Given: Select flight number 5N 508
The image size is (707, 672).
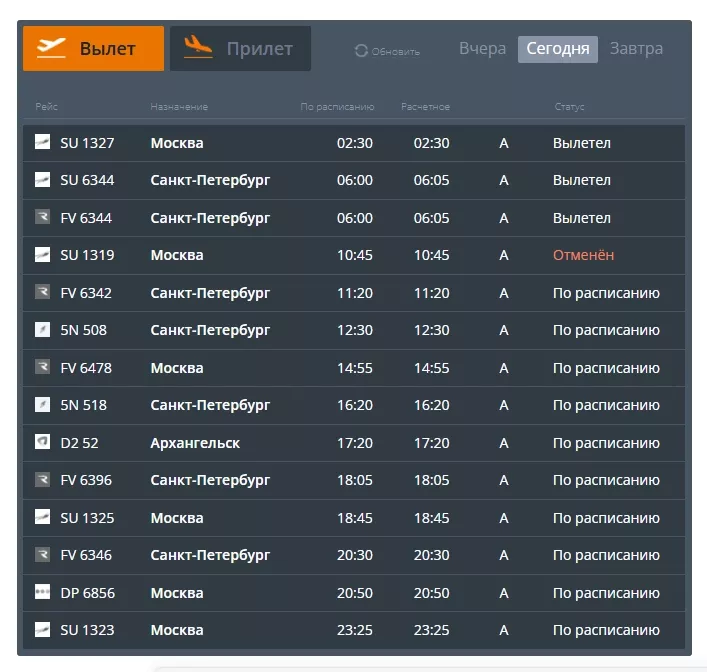Looking at the screenshot, I should (83, 330).
